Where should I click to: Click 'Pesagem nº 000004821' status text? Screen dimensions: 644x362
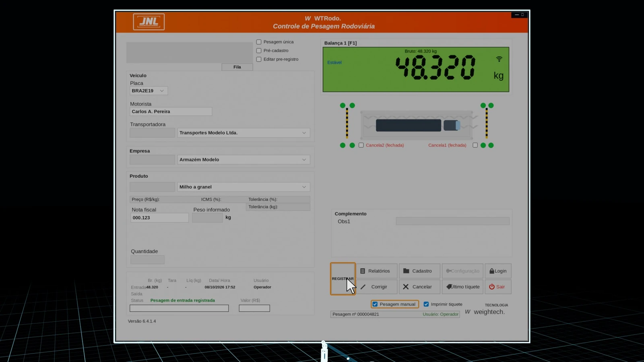click(x=356, y=315)
